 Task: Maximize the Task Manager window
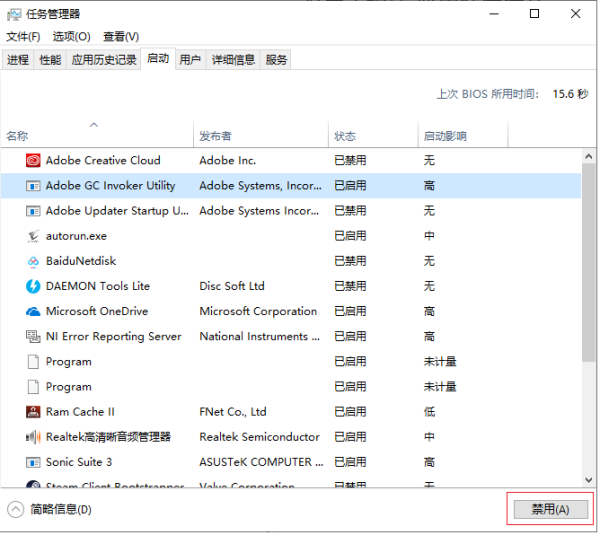tap(535, 14)
